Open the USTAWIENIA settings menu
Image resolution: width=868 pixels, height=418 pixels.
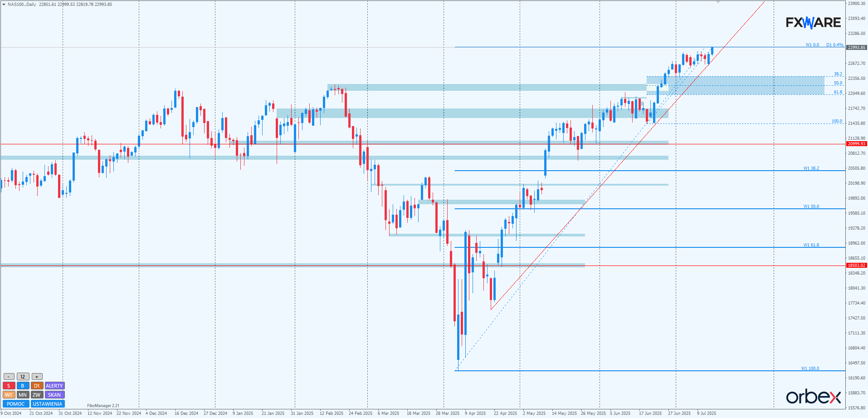coord(48,404)
